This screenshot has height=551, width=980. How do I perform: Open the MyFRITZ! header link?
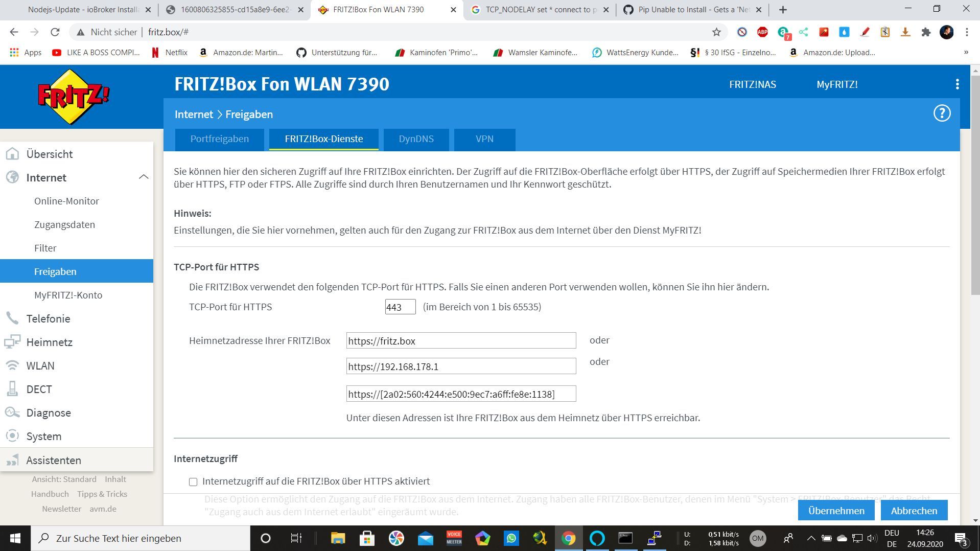837,84
